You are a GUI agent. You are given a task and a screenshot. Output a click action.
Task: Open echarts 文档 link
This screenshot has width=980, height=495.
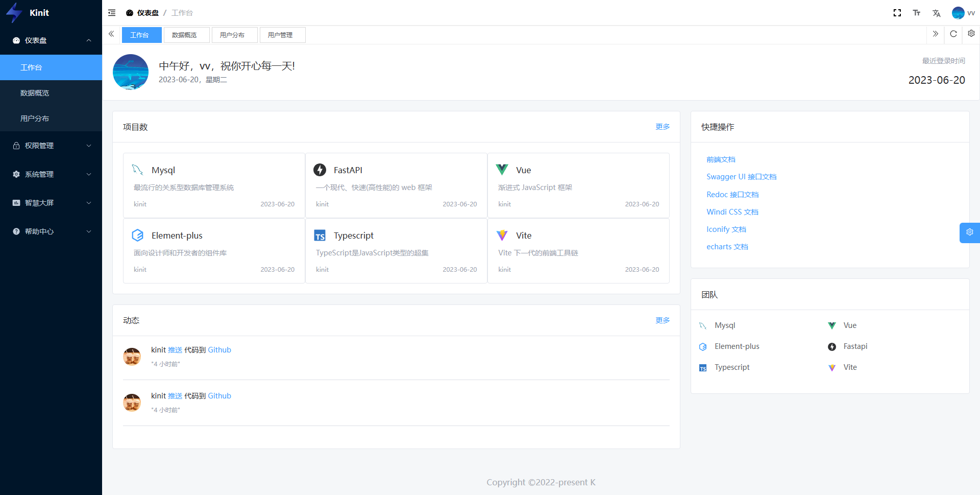(x=727, y=247)
